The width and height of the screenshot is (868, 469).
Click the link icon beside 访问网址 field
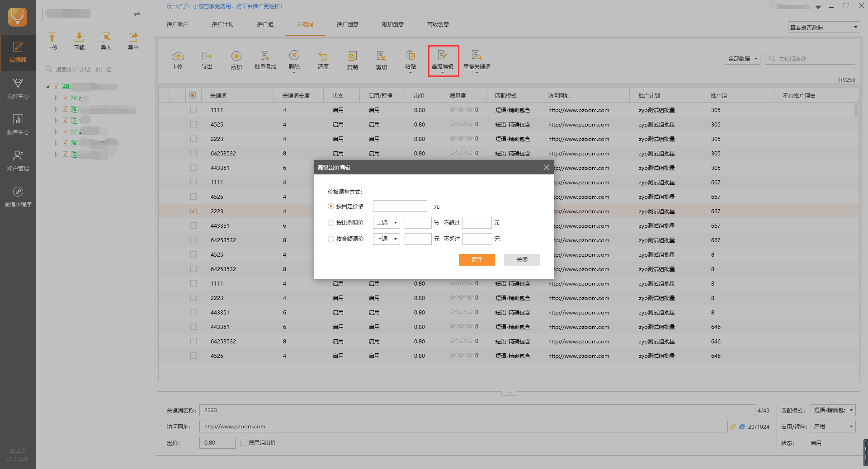pyautogui.click(x=733, y=427)
